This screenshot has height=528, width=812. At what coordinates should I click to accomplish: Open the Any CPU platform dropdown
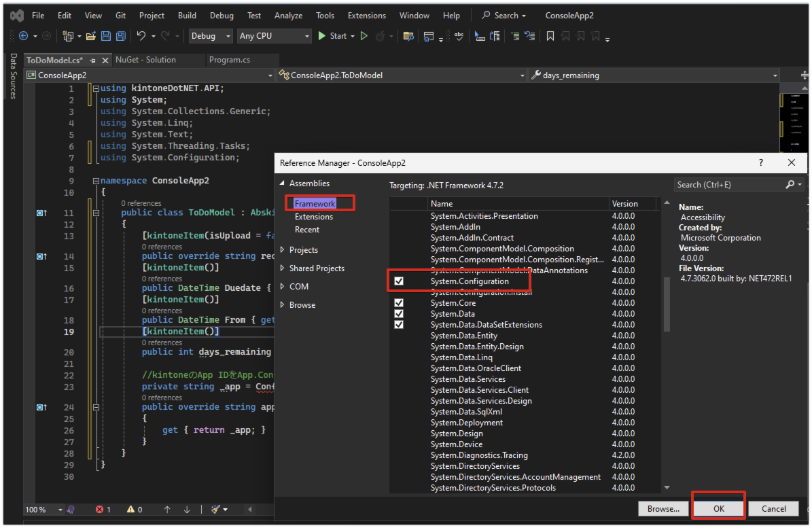[x=274, y=36]
